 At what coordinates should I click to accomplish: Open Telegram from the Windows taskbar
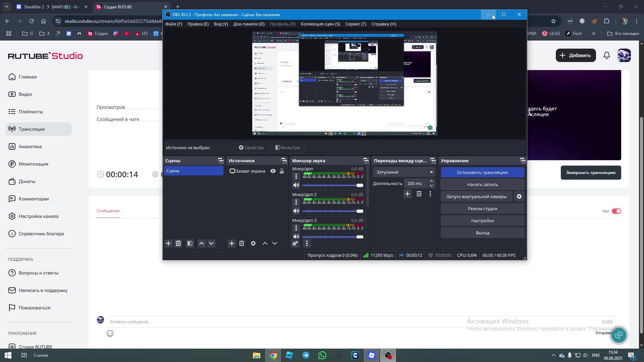coord(306,355)
